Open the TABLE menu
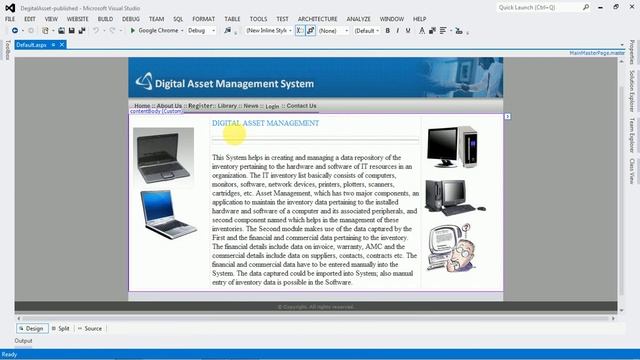 (232, 19)
